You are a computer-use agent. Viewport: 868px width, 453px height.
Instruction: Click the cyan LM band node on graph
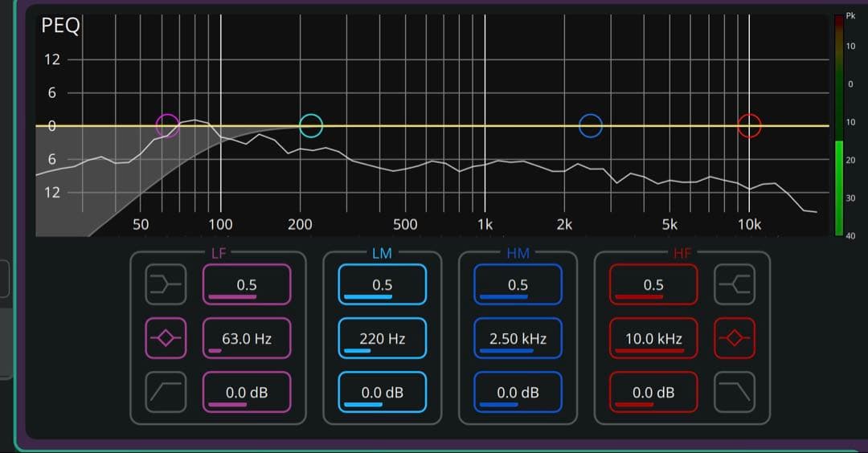pos(311,125)
